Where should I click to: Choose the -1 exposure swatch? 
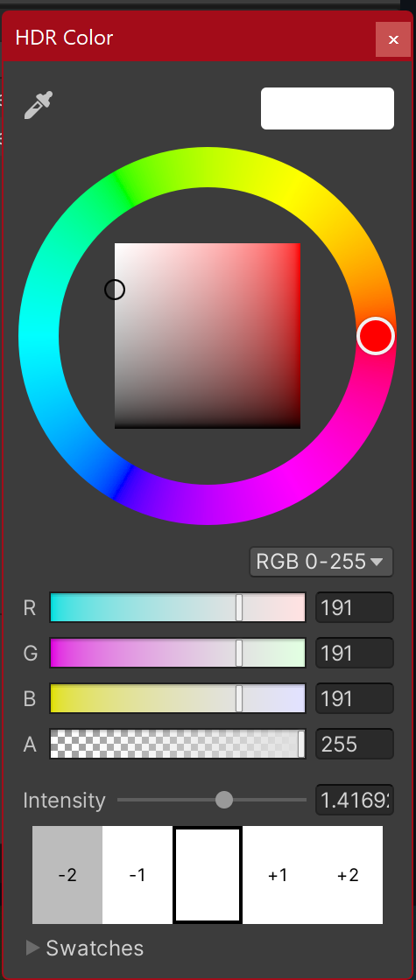point(137,875)
